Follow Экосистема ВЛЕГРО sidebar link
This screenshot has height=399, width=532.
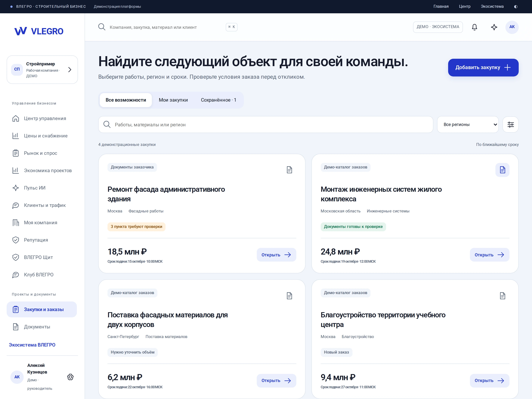(32, 345)
